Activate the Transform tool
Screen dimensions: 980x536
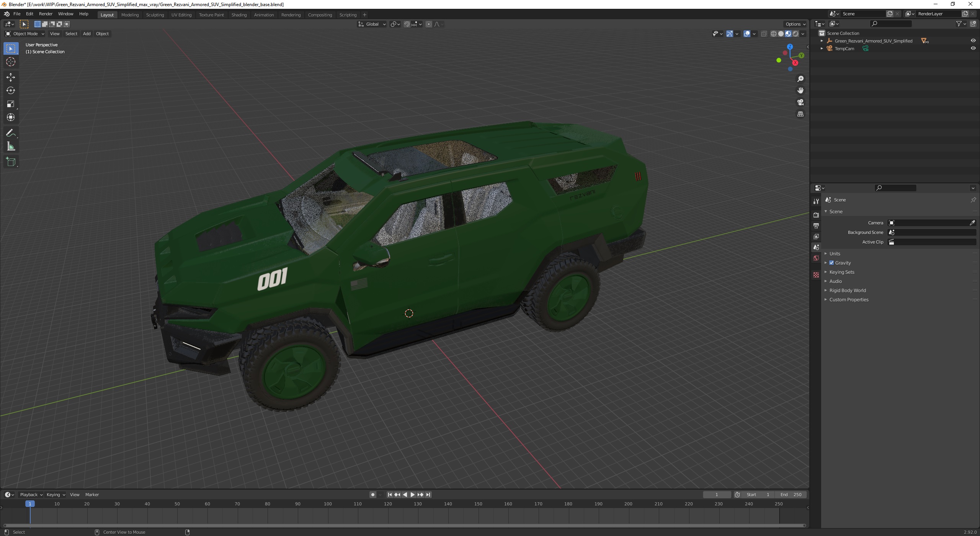pos(11,117)
